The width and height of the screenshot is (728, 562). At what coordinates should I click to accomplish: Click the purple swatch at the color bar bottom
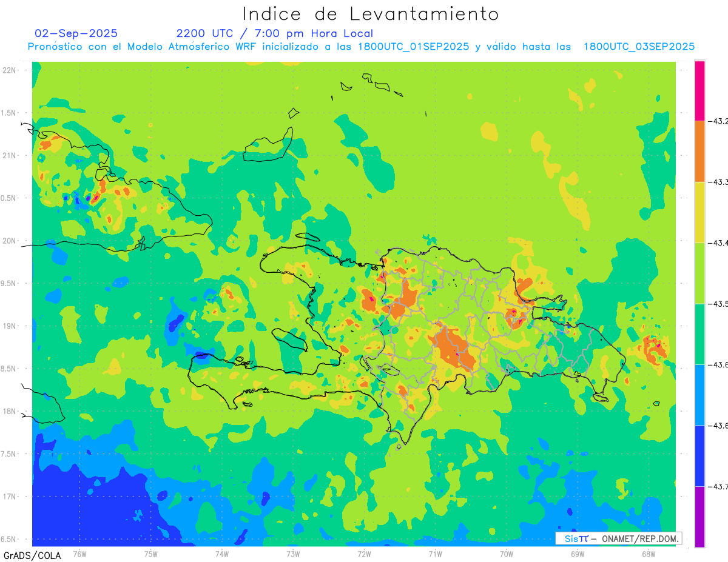tap(699, 517)
